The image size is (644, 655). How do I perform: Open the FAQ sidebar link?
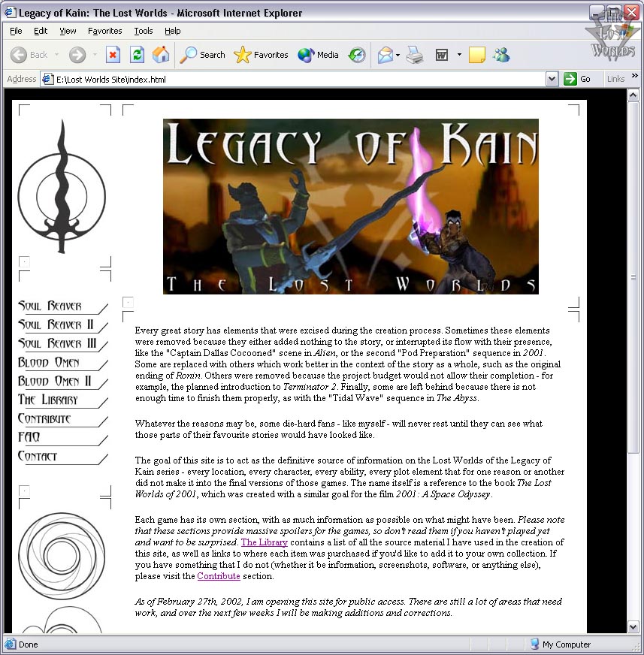coord(62,437)
